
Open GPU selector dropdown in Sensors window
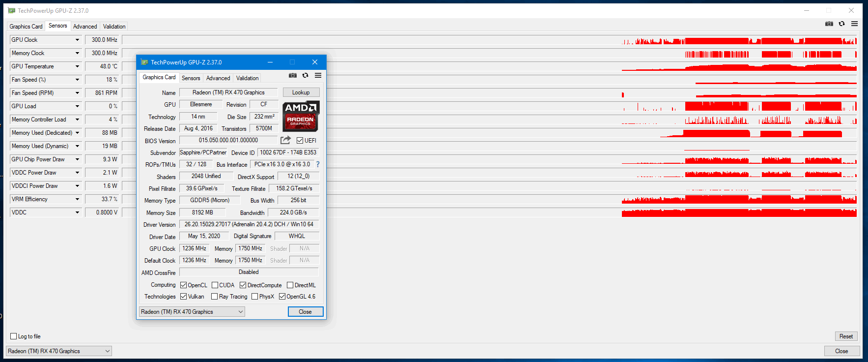click(59, 351)
